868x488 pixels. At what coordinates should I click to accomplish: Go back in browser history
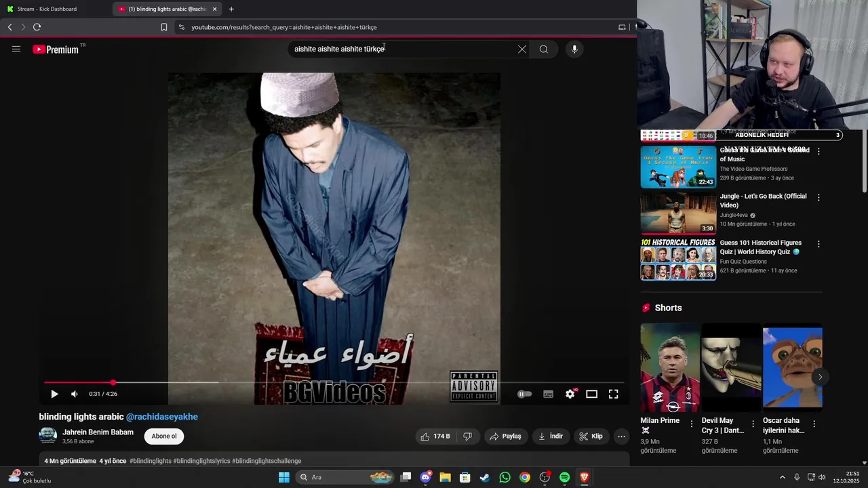(10, 27)
